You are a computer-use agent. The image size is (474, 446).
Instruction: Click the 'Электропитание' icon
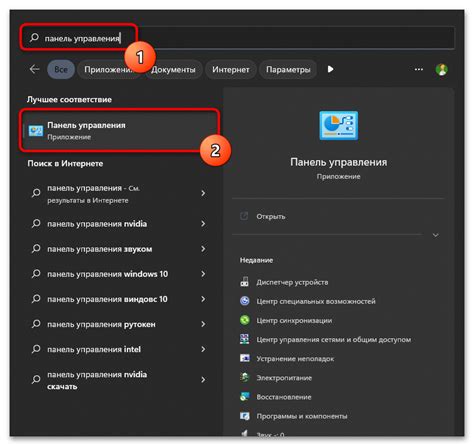click(245, 377)
